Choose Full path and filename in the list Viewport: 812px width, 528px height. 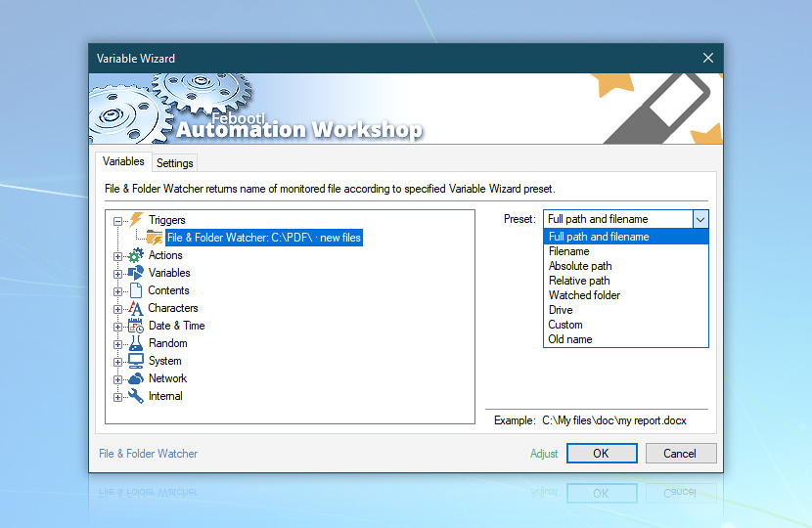(625, 237)
